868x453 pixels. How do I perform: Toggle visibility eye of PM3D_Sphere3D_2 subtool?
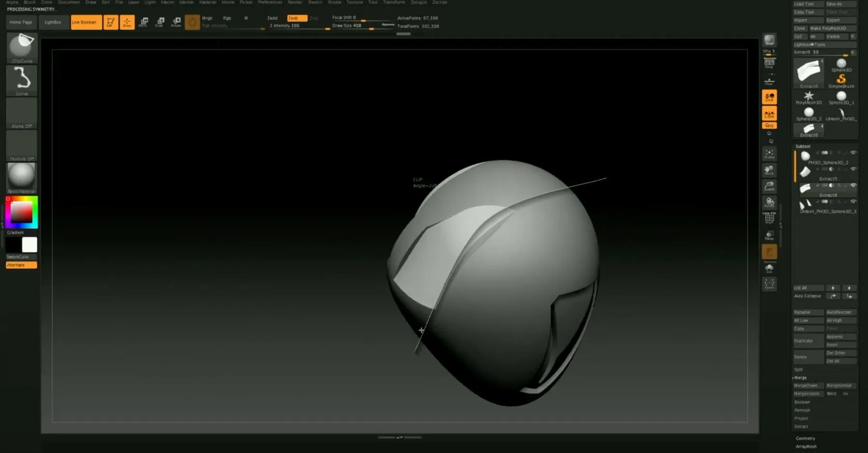click(x=853, y=152)
